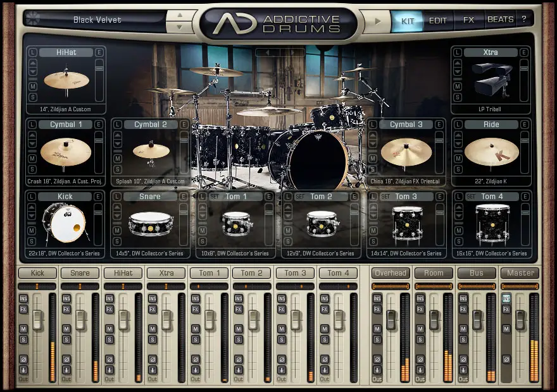Invert phase on Kick channel
This screenshot has width=557, height=392.
pos(23,359)
